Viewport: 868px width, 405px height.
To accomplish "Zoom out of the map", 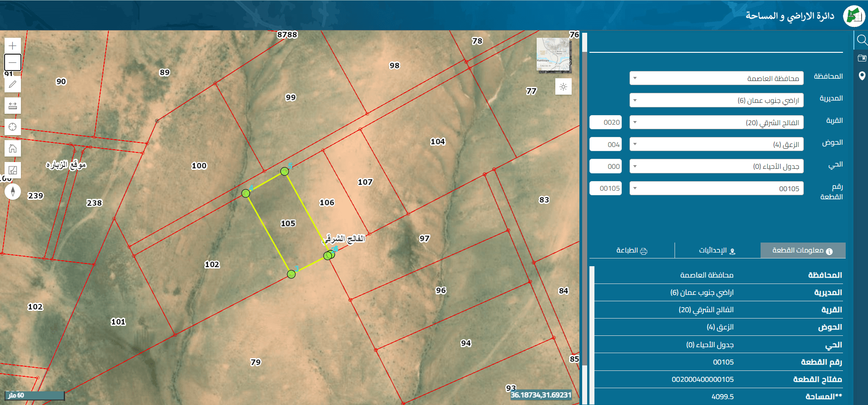I will click(13, 62).
